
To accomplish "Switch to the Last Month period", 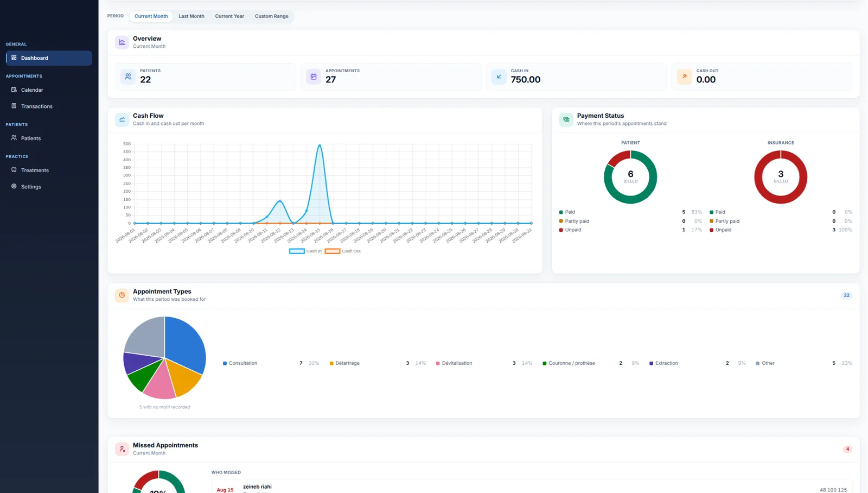I will tap(192, 16).
